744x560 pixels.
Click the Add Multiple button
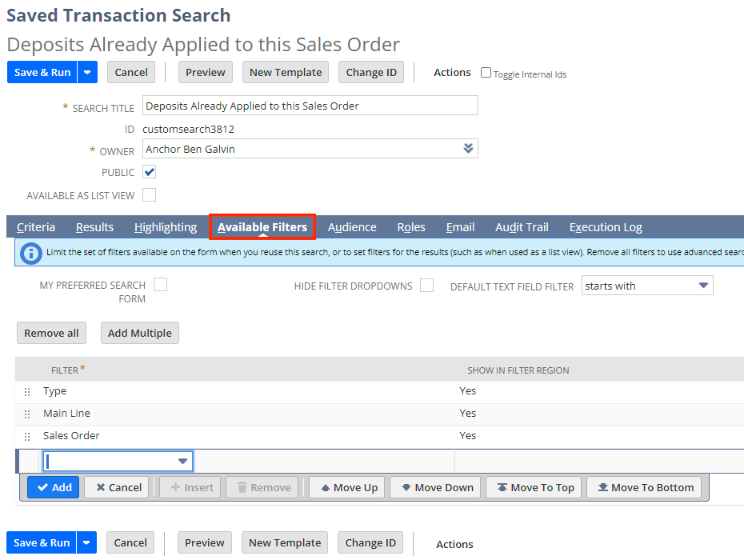[x=139, y=333]
